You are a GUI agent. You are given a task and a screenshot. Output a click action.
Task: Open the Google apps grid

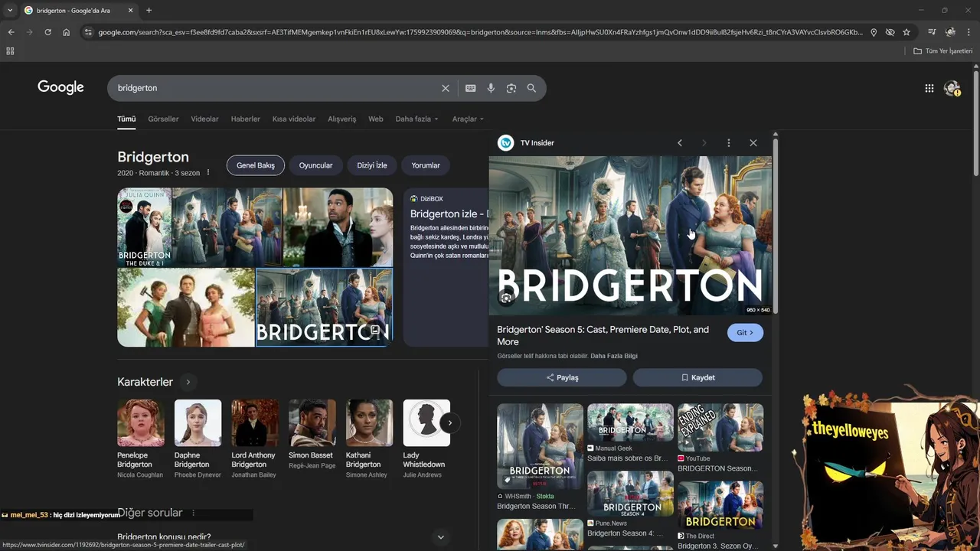[x=929, y=88]
